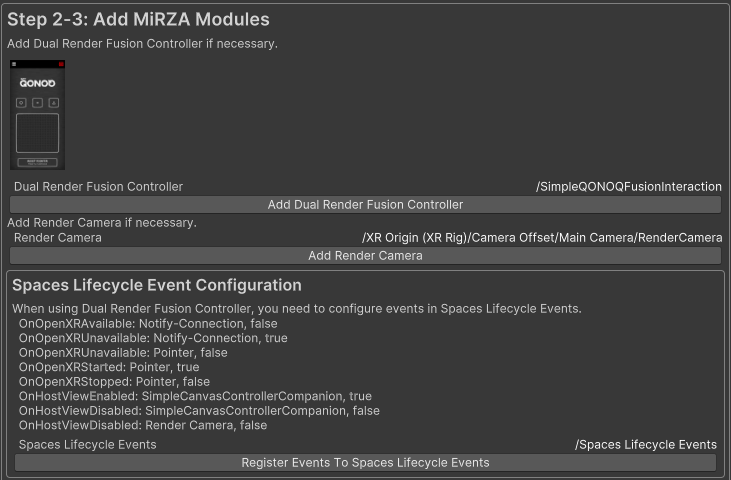The width and height of the screenshot is (731, 480).
Task: Click Spaces Lifecycle Event Configuration heading
Action: point(157,285)
